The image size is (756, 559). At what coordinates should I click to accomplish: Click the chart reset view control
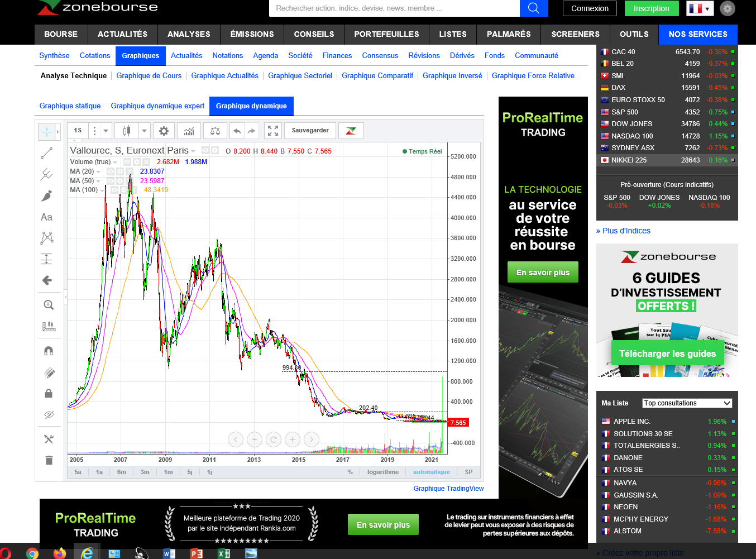(x=274, y=439)
